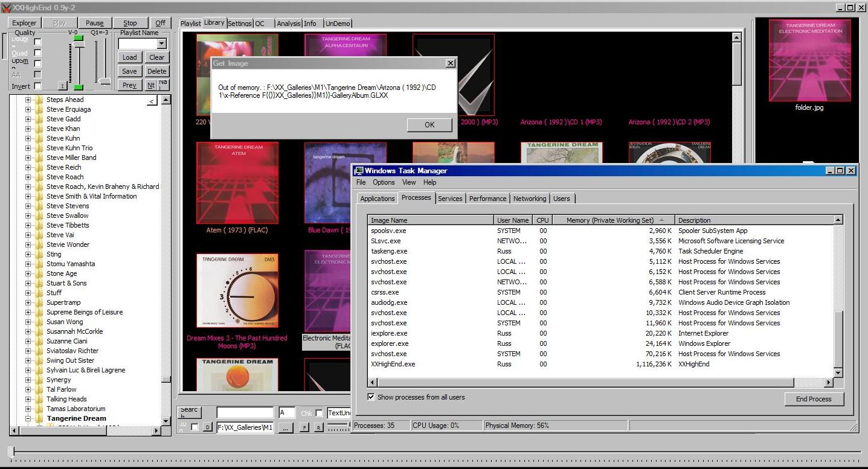Click the F:\XX_Galleries path field
868x469 pixels.
(245, 427)
